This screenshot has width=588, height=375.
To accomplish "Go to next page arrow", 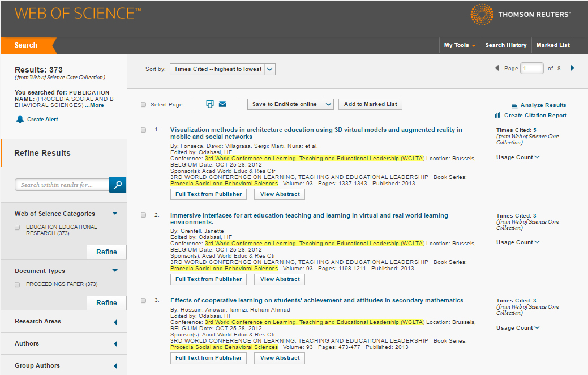I will coord(572,68).
